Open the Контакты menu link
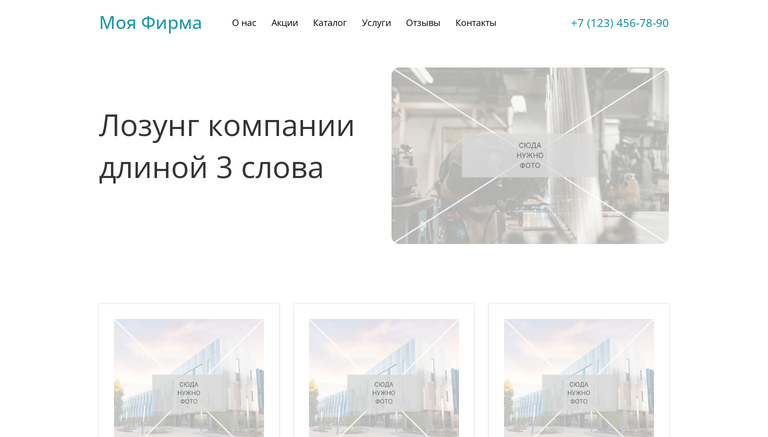 [x=475, y=23]
